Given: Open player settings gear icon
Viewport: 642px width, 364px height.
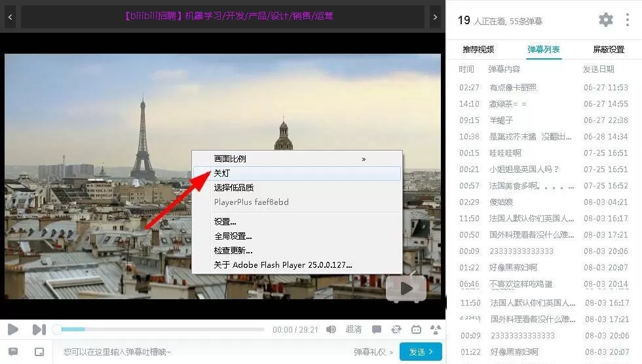Looking at the screenshot, I should [x=605, y=19].
